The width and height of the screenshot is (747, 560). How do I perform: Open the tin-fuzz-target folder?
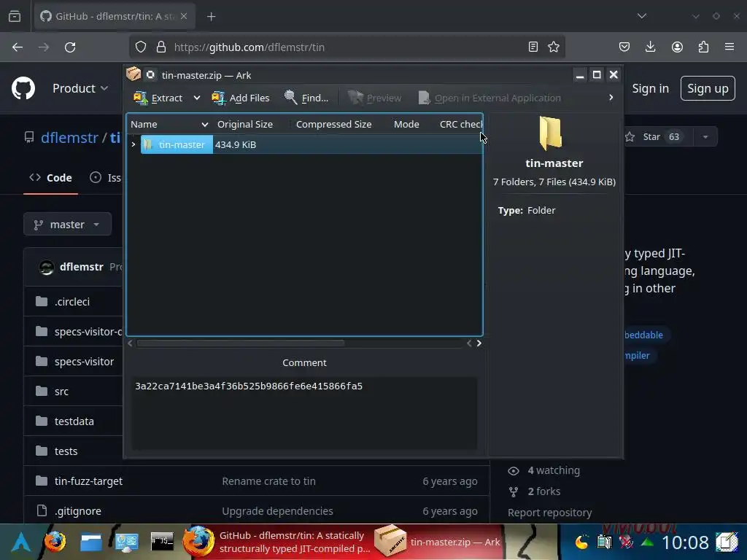point(88,481)
